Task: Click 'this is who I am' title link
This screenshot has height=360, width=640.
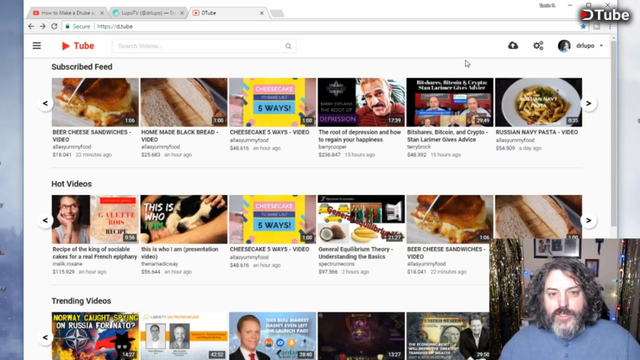Action: click(180, 253)
